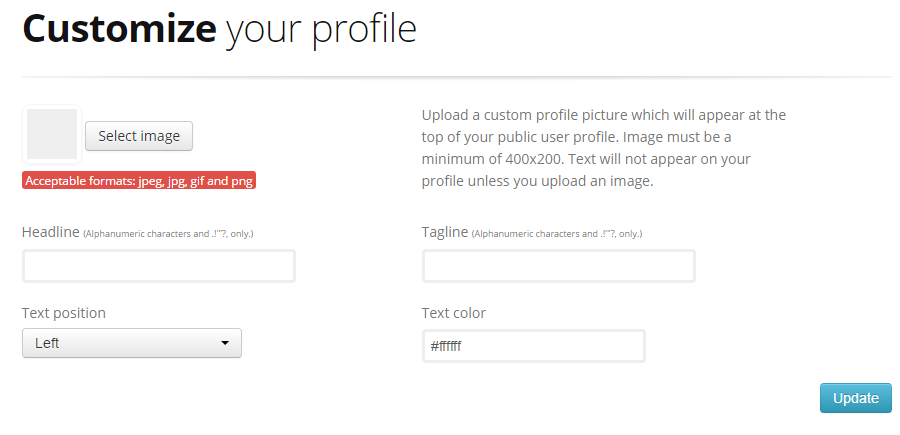The width and height of the screenshot is (900, 435).
Task: Click the Text position label
Action: (x=64, y=313)
